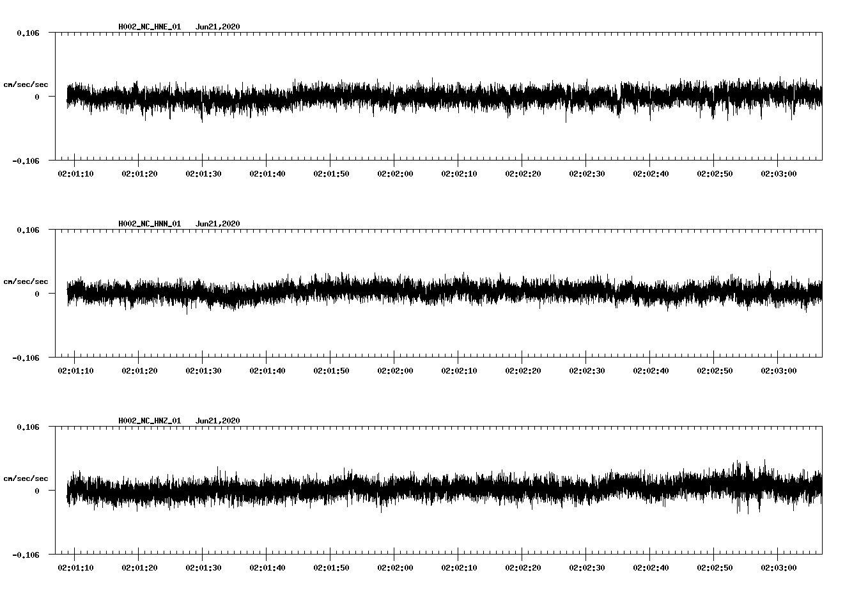
Task: Click the 02:02:40 time label on HNZ plot
Action: pyautogui.click(x=651, y=568)
